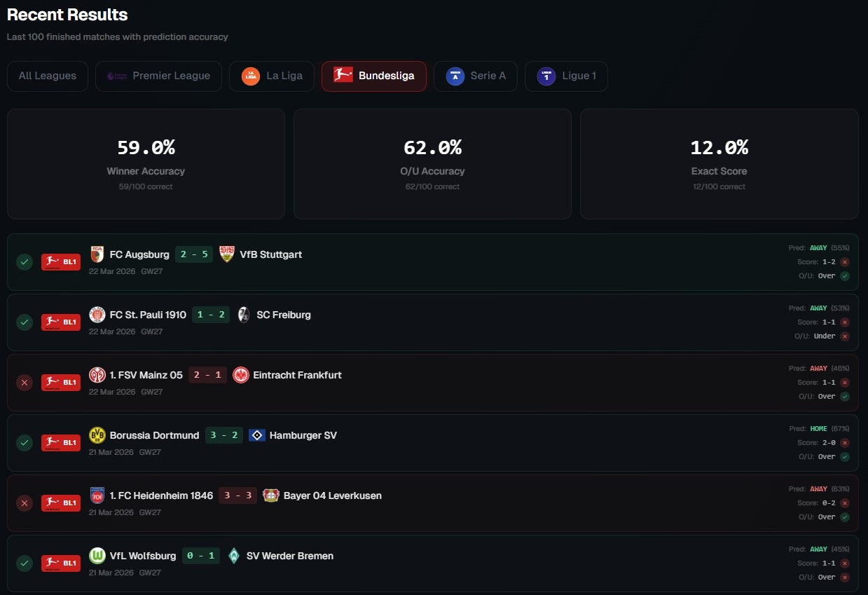Screen dimensions: 868x595
Task: Click the FC Augsburg club crest
Action: point(97,254)
